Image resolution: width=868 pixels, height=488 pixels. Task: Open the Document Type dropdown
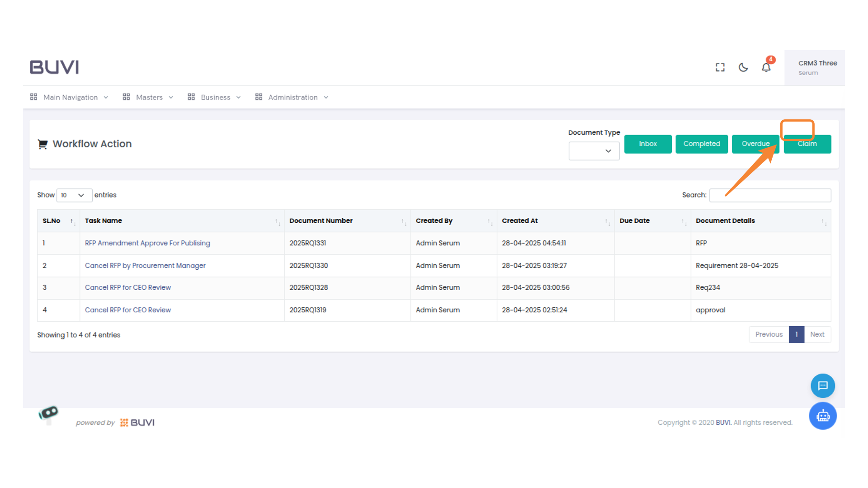click(x=594, y=151)
